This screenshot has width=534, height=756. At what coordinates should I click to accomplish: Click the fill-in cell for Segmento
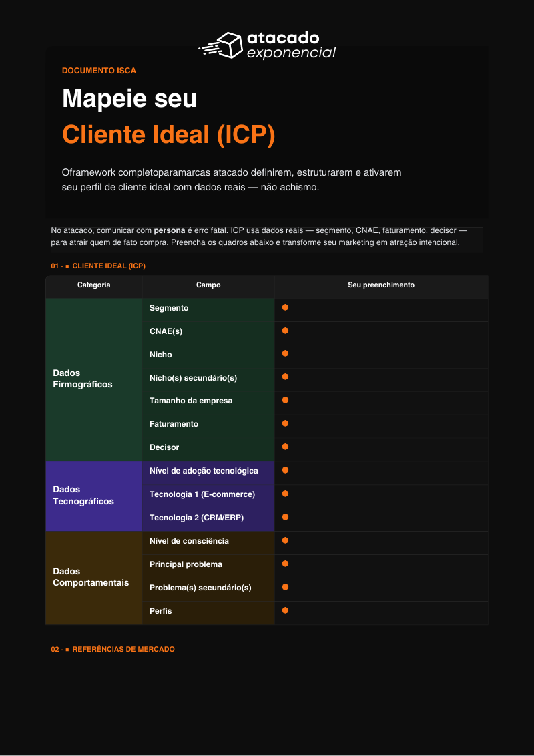tap(381, 310)
